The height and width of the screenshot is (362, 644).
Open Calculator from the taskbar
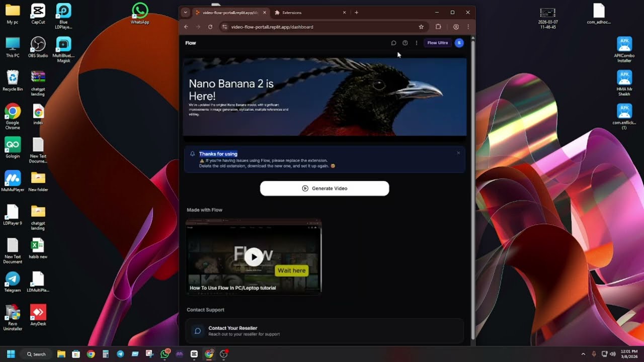(106, 354)
